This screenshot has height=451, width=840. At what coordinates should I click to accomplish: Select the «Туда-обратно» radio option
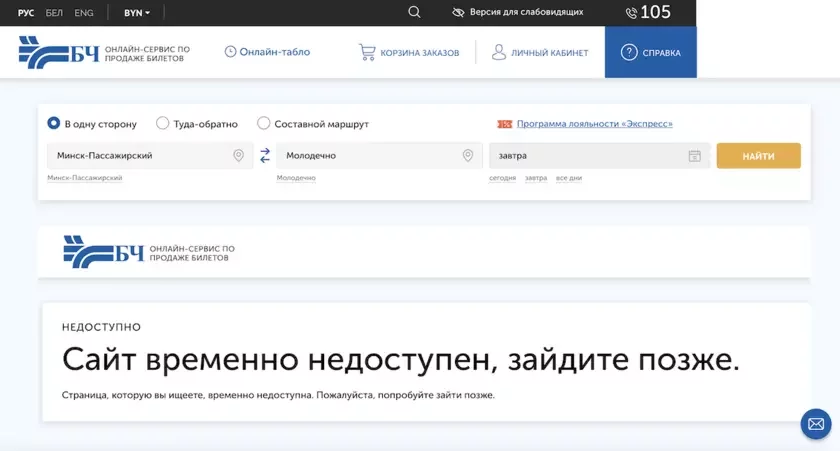pyautogui.click(x=162, y=124)
